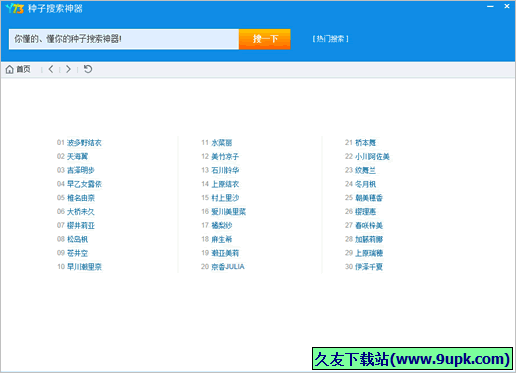The height and width of the screenshot is (373, 516).
Task: Click the Y73 logo in the title bar
Action: 15,8
